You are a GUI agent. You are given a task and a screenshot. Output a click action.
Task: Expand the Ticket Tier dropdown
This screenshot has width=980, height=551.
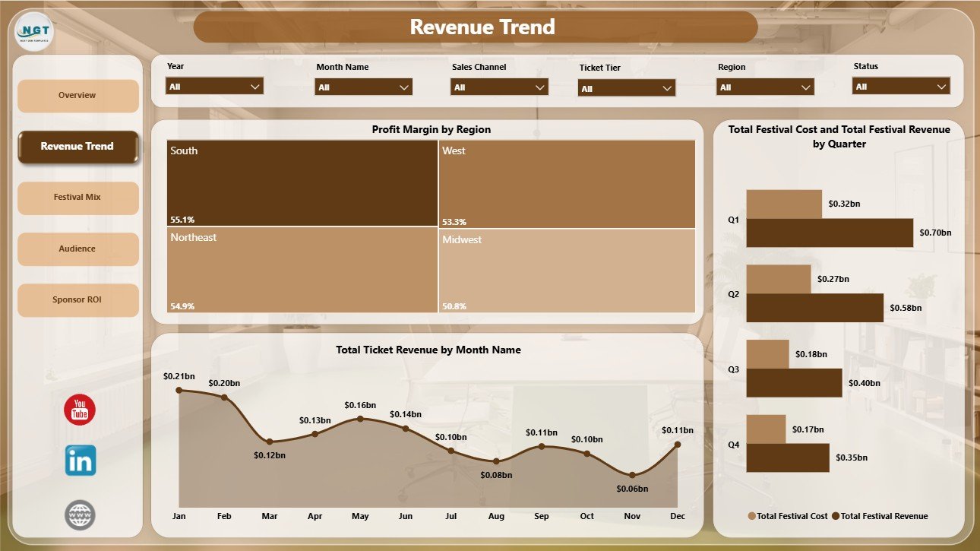(627, 88)
